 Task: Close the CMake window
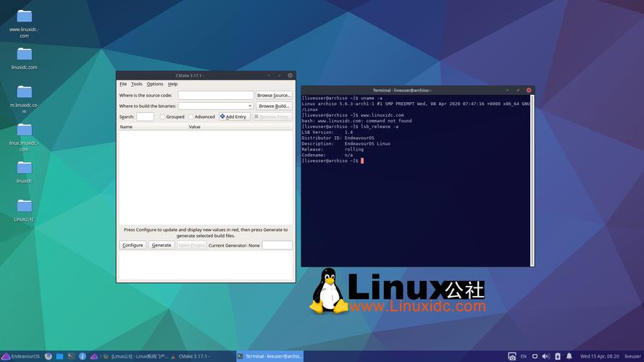tap(290, 75)
